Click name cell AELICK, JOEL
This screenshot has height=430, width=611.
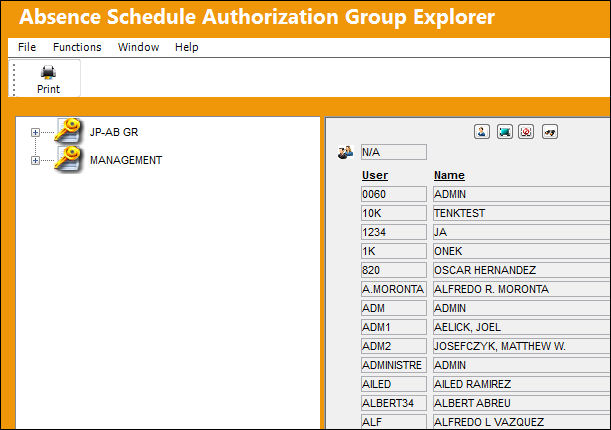coord(522,327)
